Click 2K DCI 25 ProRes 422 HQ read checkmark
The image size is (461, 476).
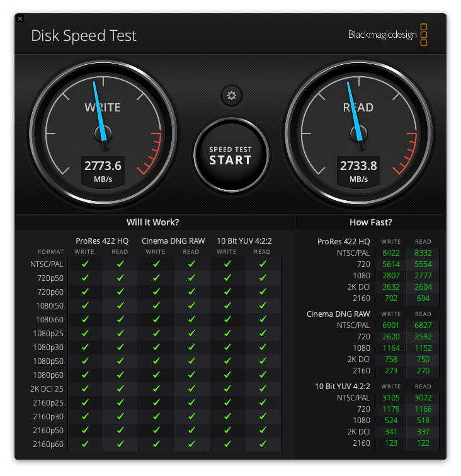[120, 388]
